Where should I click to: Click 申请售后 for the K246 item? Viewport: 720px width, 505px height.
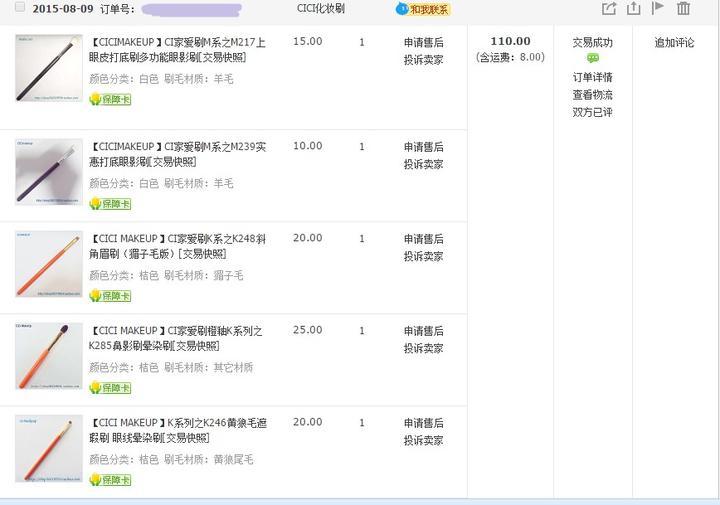pyautogui.click(x=423, y=423)
